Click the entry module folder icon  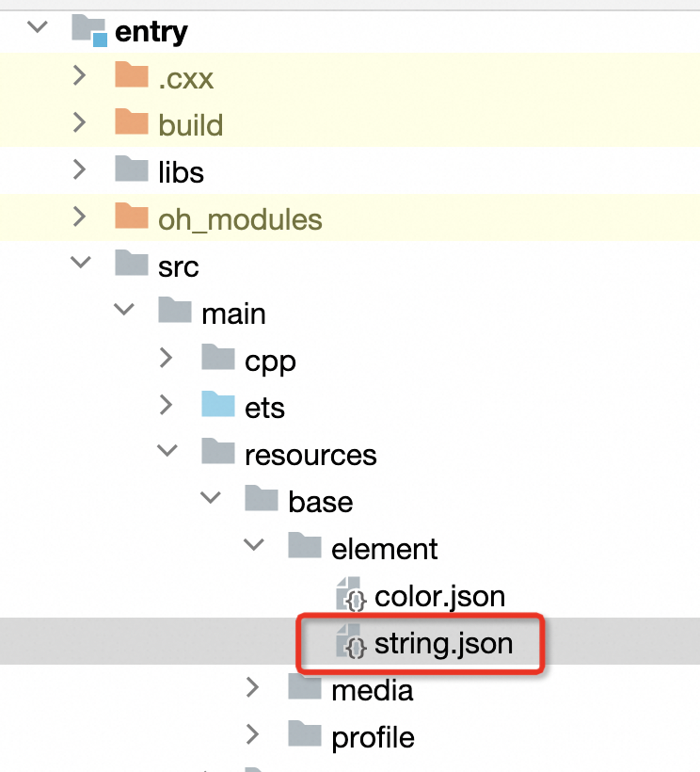(x=90, y=30)
